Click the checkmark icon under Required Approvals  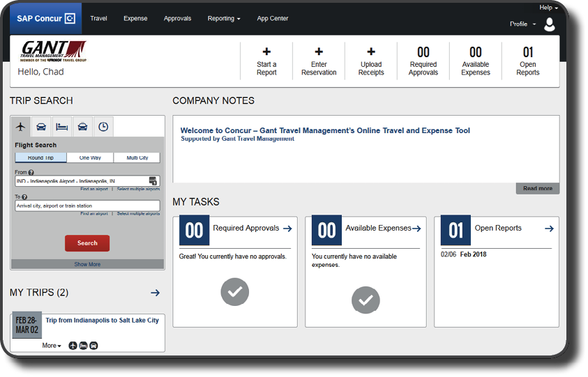click(235, 292)
